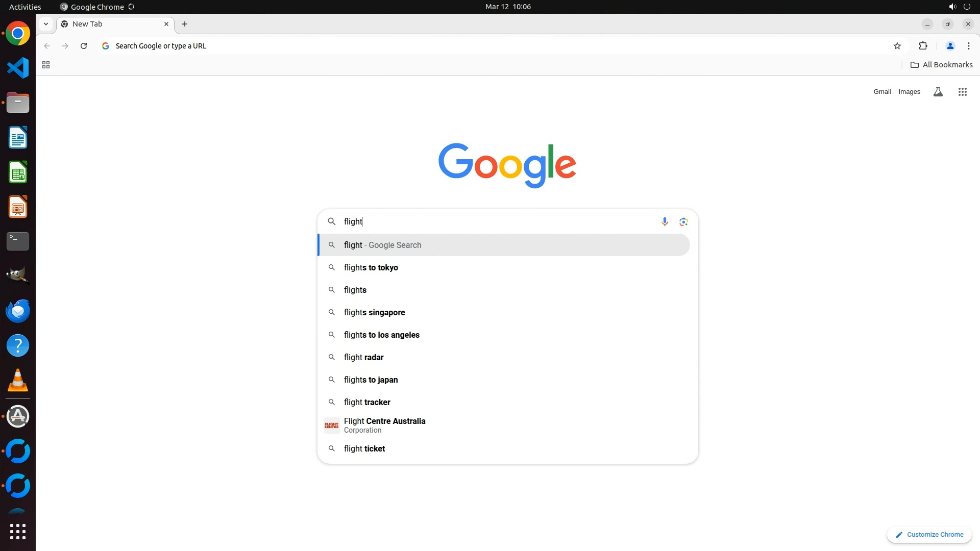Open the Extensions puzzle icon
This screenshot has height=551, width=980.
pos(923,46)
